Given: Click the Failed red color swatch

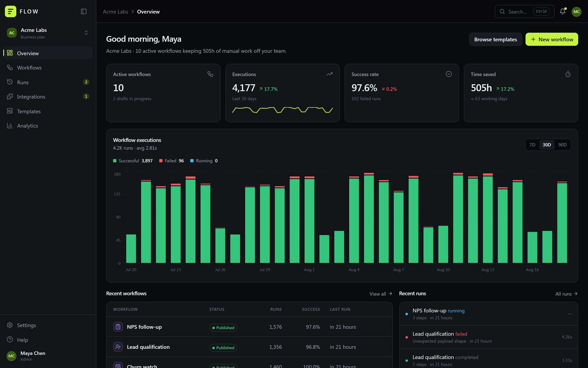Looking at the screenshot, I should pyautogui.click(x=161, y=161).
